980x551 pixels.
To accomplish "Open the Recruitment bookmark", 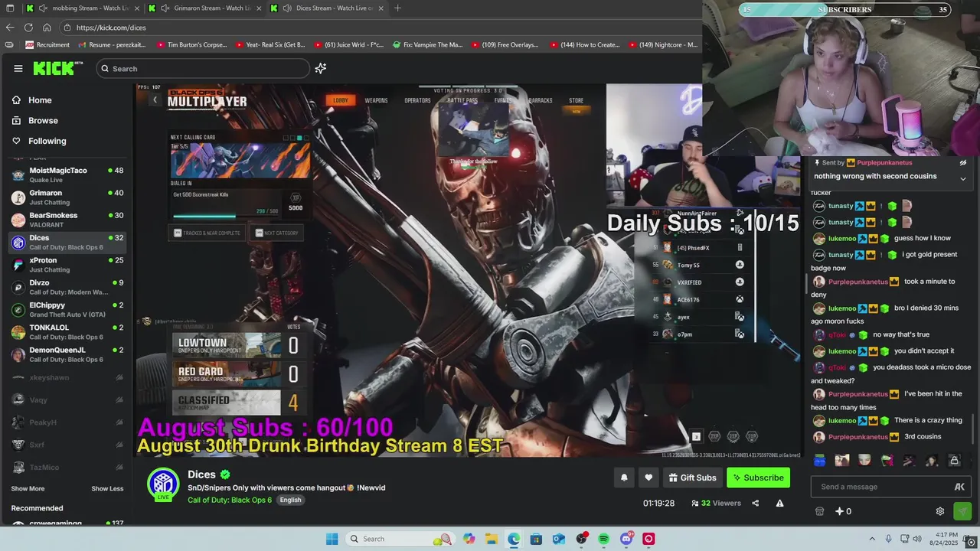I will (47, 44).
